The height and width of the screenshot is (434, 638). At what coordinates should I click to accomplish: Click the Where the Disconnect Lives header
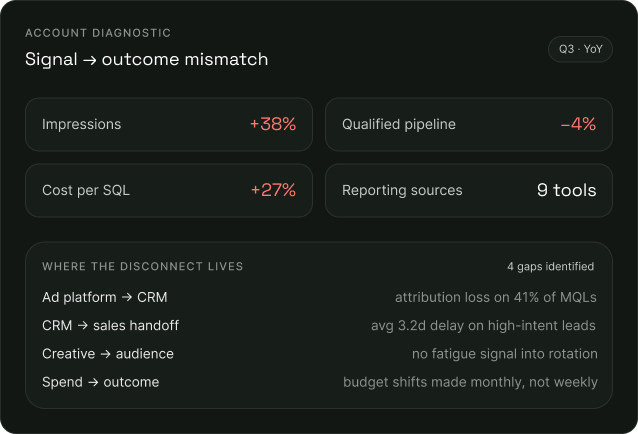coord(142,266)
